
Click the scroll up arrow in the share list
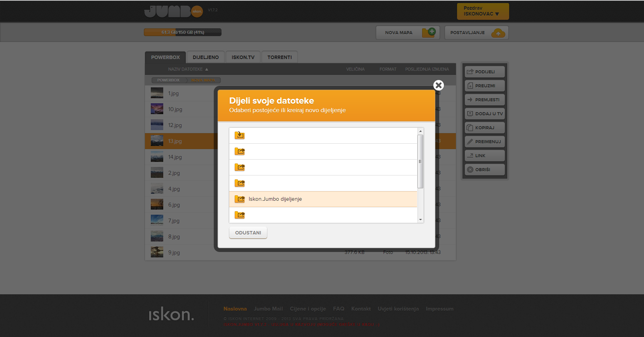point(420,131)
